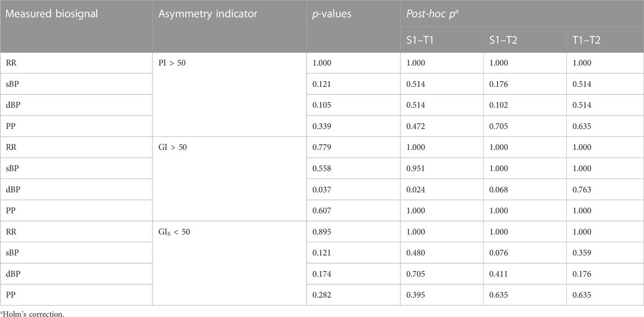Click the Post-hoc p header cell
The image size is (644, 317).
[x=522, y=13]
